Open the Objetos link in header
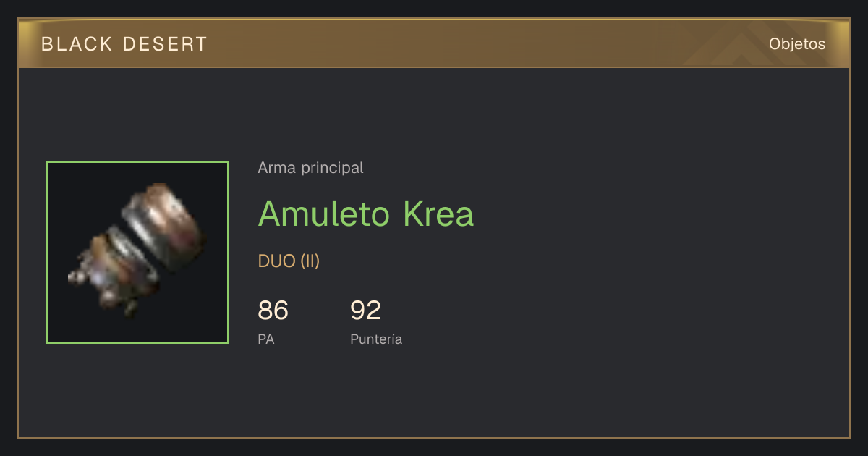This screenshot has height=456, width=868. point(797,44)
